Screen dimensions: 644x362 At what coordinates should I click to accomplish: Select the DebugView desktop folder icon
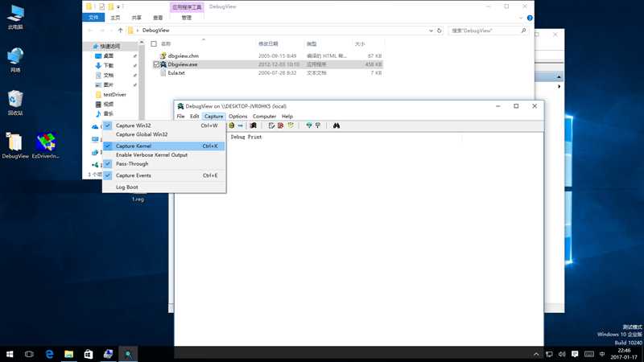tap(15, 146)
